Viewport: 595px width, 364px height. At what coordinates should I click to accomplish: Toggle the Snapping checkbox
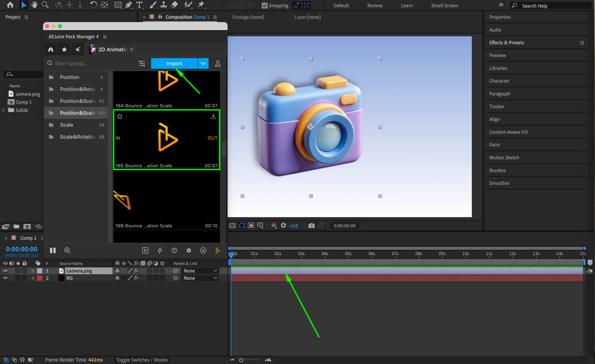coord(264,5)
